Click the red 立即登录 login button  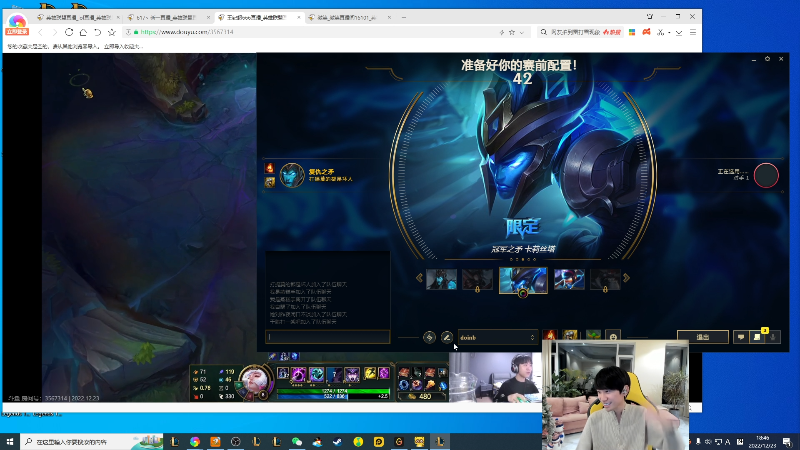point(17,32)
